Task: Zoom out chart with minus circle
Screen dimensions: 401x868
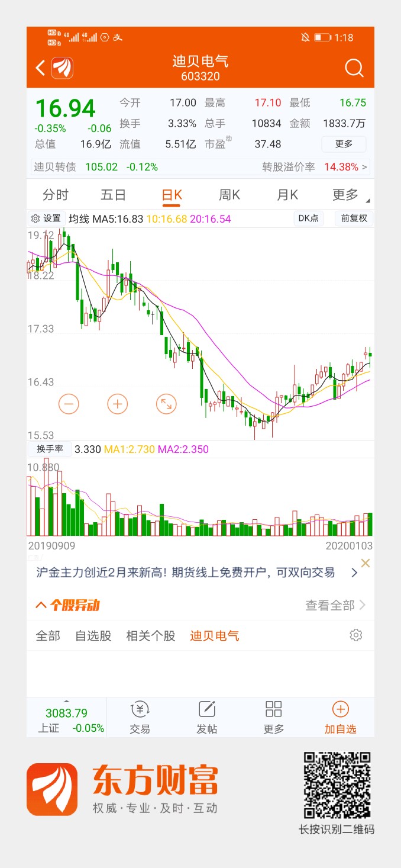Action: 69,404
